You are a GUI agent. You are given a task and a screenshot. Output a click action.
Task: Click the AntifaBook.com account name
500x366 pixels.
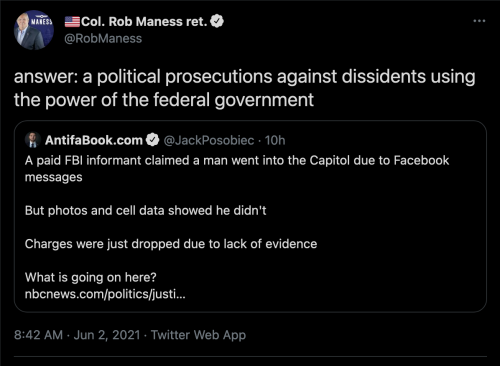click(x=94, y=140)
